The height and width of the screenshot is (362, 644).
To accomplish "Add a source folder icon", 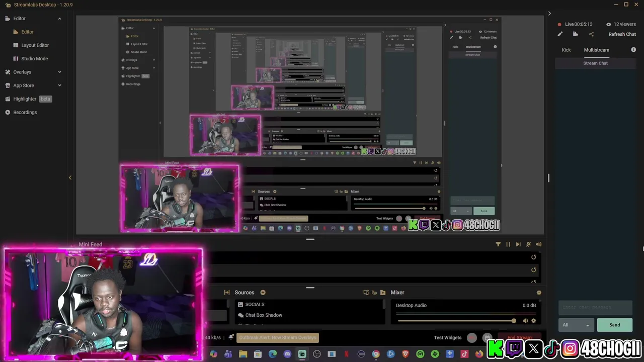I will [x=383, y=293].
